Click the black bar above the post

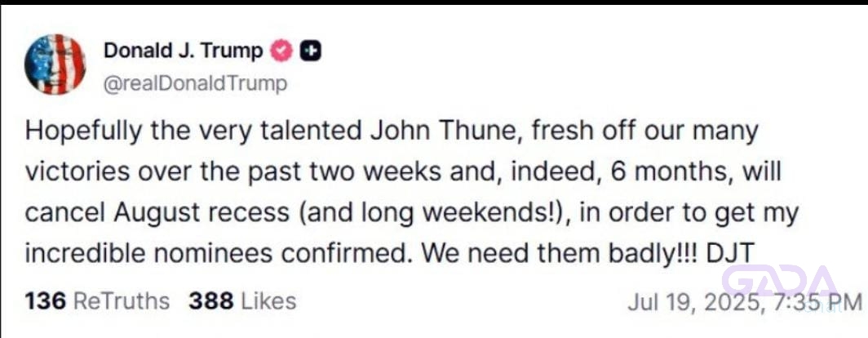434,2
